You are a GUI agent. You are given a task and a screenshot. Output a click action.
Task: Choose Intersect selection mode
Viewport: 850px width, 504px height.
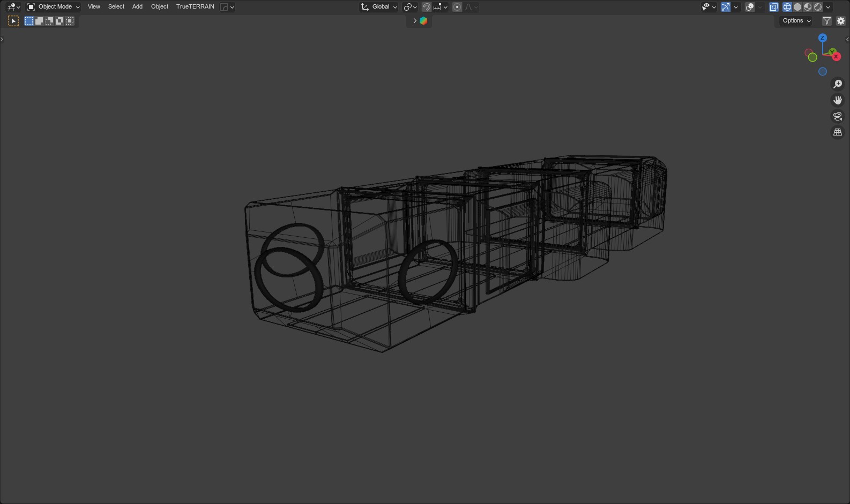tap(70, 21)
